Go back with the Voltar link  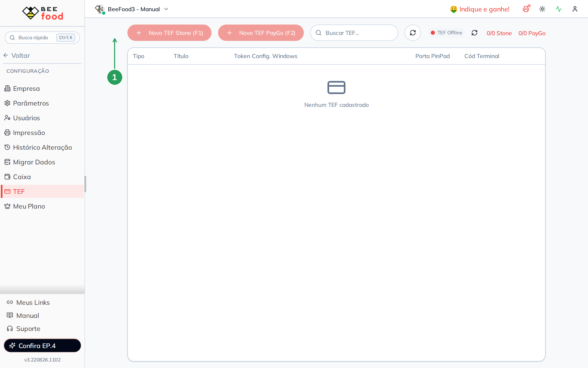[x=17, y=56]
